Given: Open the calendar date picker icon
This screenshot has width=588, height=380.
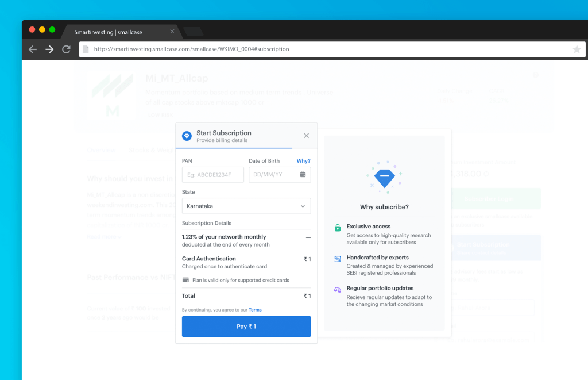Looking at the screenshot, I should [303, 175].
